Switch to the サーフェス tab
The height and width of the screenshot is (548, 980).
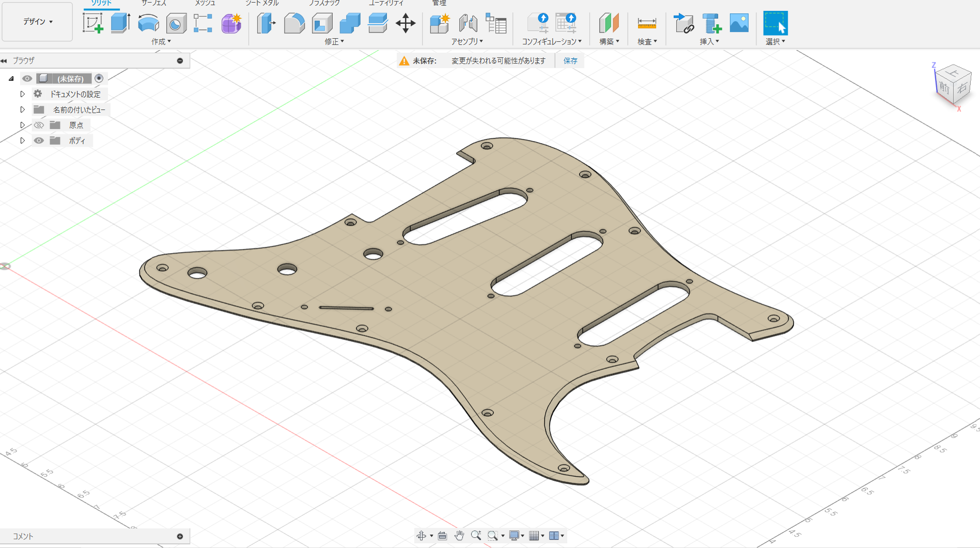[x=154, y=3]
